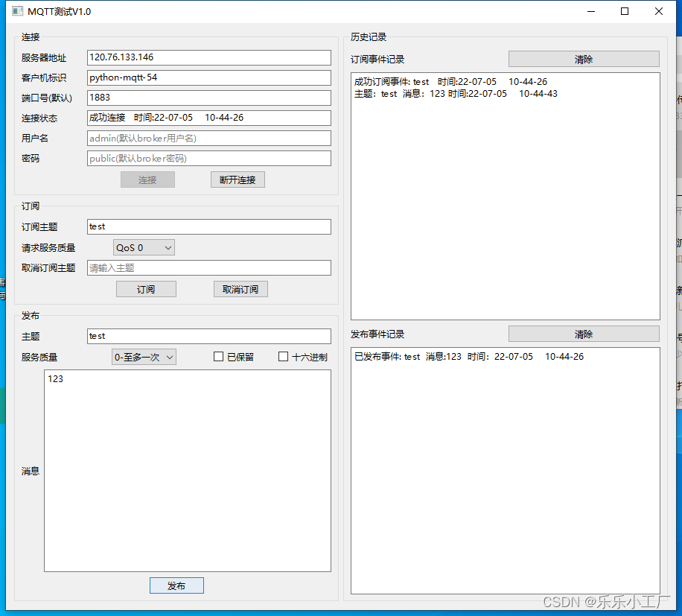Click the 取消订阅 button
The image size is (682, 616).
pos(240,289)
